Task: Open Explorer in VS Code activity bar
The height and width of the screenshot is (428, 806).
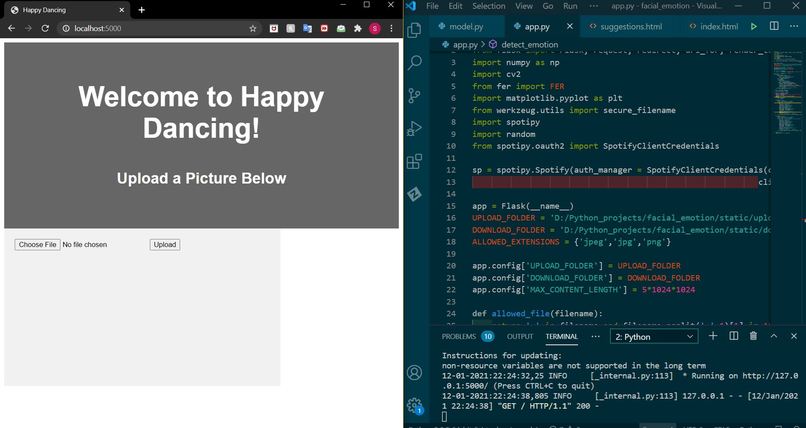Action: coord(414,31)
